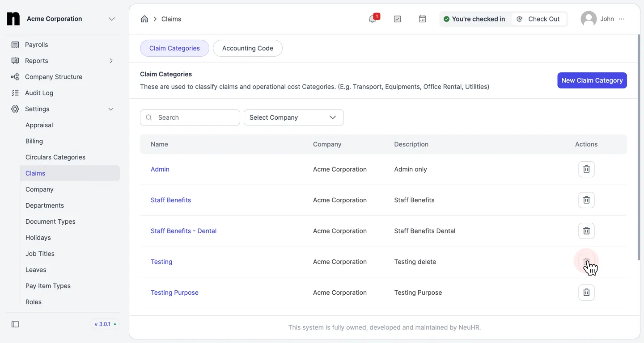Delete the Testing claim category
Image resolution: width=644 pixels, height=343 pixels.
(586, 262)
